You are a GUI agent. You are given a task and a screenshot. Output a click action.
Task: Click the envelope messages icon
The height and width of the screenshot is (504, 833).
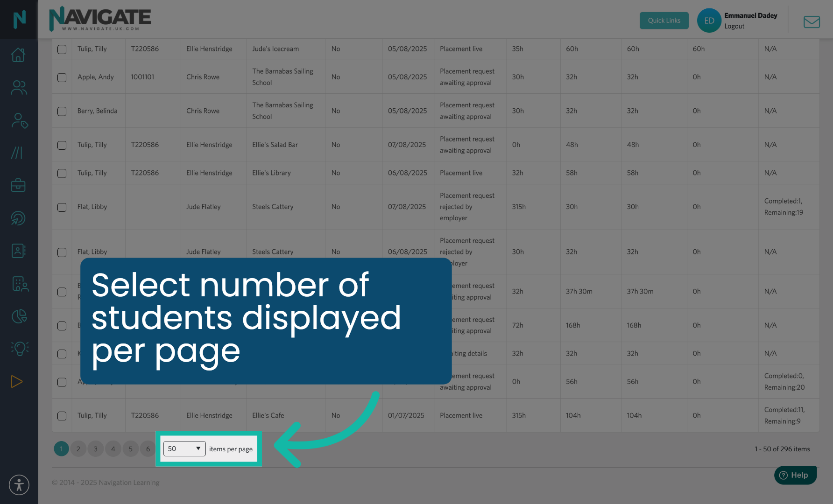812,21
